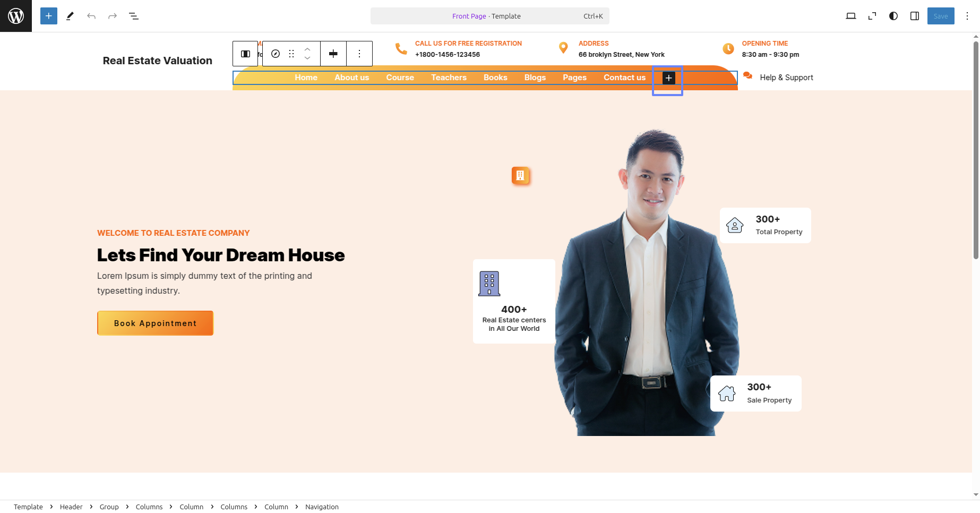Image resolution: width=980 pixels, height=513 pixels.
Task: Select the Course menu item
Action: coord(400,78)
